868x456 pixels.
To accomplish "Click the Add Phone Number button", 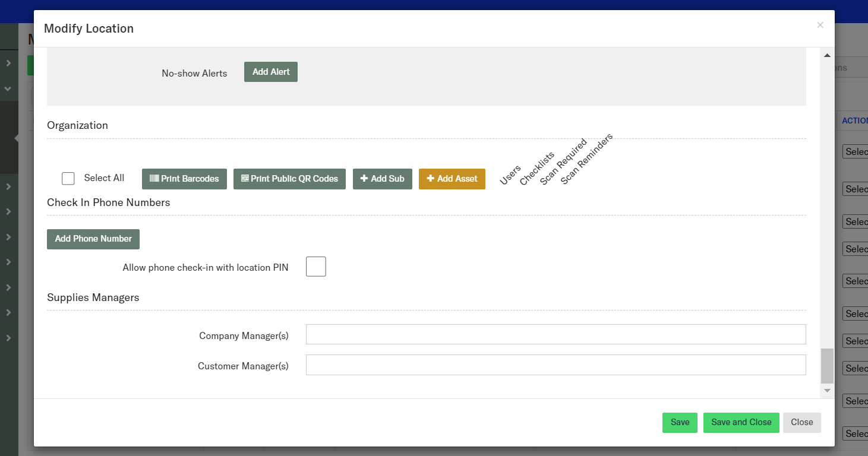I will [93, 239].
